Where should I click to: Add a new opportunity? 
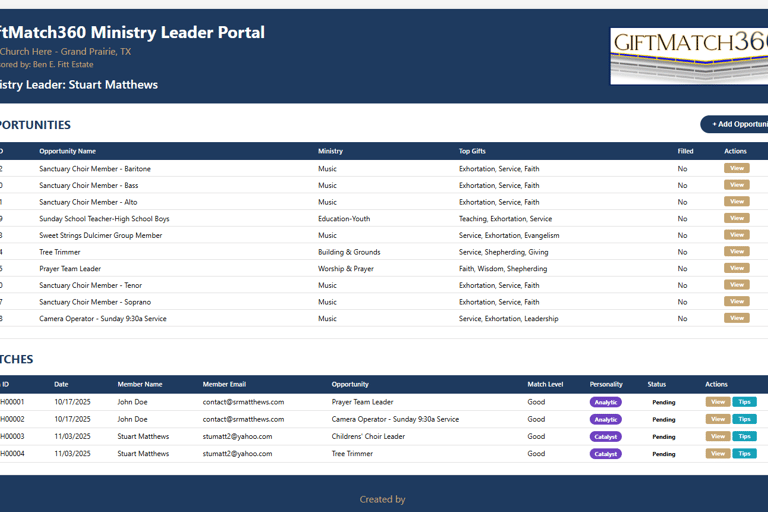click(x=734, y=124)
